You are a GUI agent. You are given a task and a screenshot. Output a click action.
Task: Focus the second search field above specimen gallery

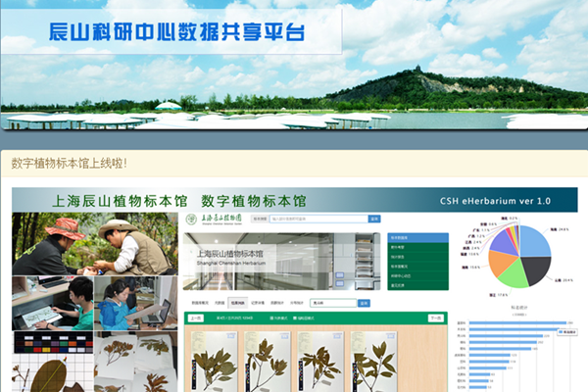pyautogui.click(x=333, y=303)
